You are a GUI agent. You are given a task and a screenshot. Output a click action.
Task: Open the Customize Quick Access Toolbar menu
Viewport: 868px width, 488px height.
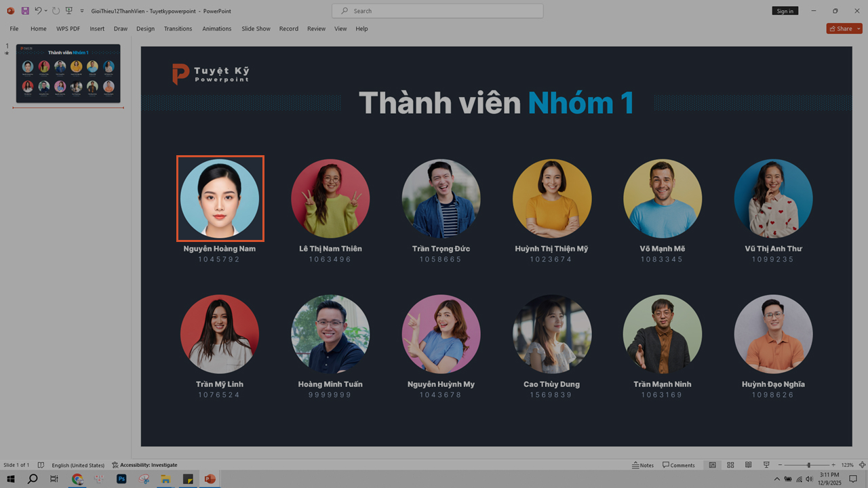pos(81,10)
